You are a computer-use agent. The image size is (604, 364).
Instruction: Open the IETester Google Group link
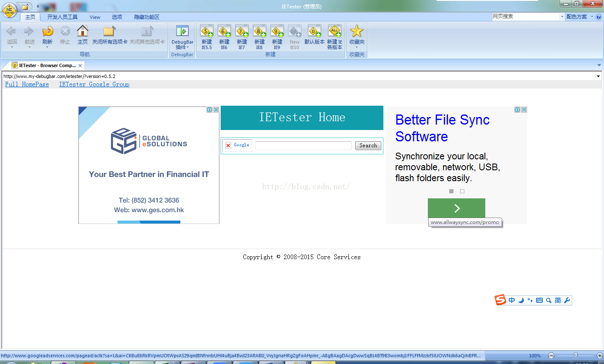pos(94,84)
